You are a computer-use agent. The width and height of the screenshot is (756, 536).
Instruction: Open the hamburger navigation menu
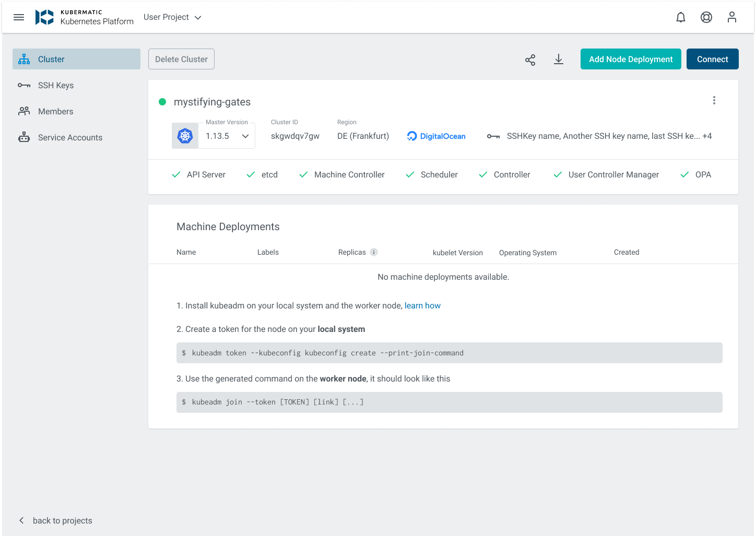19,17
